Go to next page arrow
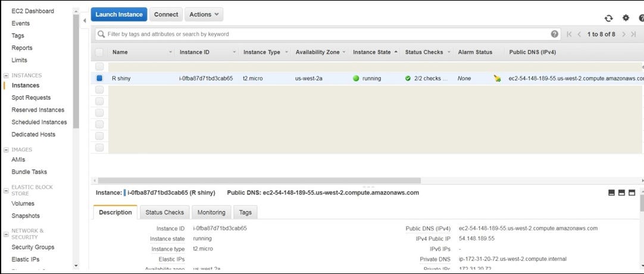 [623, 34]
